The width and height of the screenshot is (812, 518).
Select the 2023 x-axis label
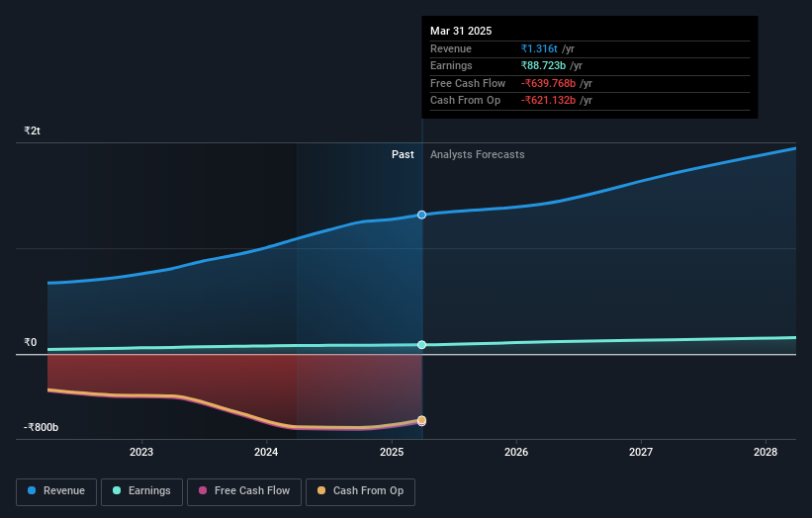(x=141, y=452)
